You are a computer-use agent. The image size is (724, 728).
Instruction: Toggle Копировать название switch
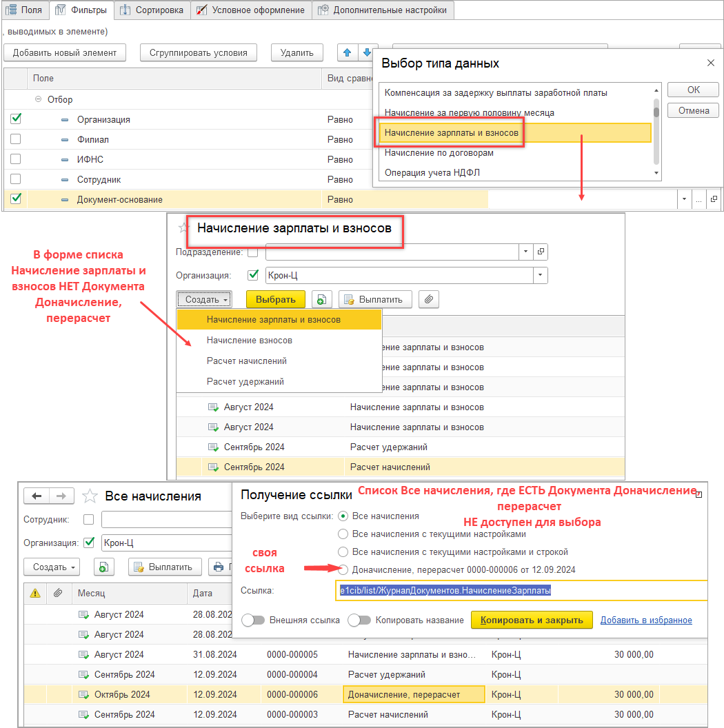tap(359, 620)
